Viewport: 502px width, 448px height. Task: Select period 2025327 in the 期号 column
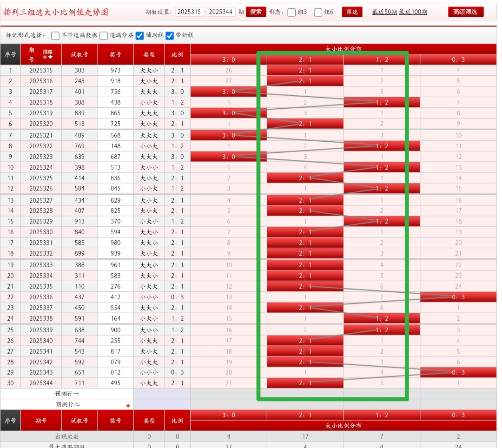[x=41, y=200]
